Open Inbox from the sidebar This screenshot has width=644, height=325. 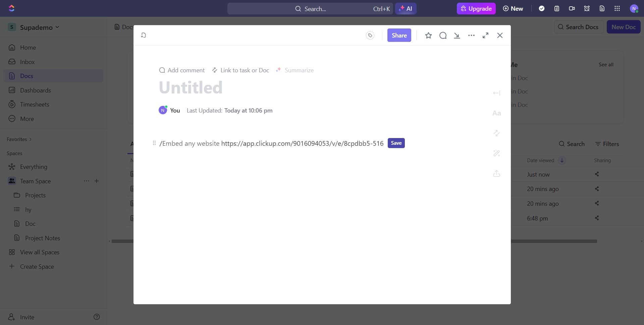point(28,62)
